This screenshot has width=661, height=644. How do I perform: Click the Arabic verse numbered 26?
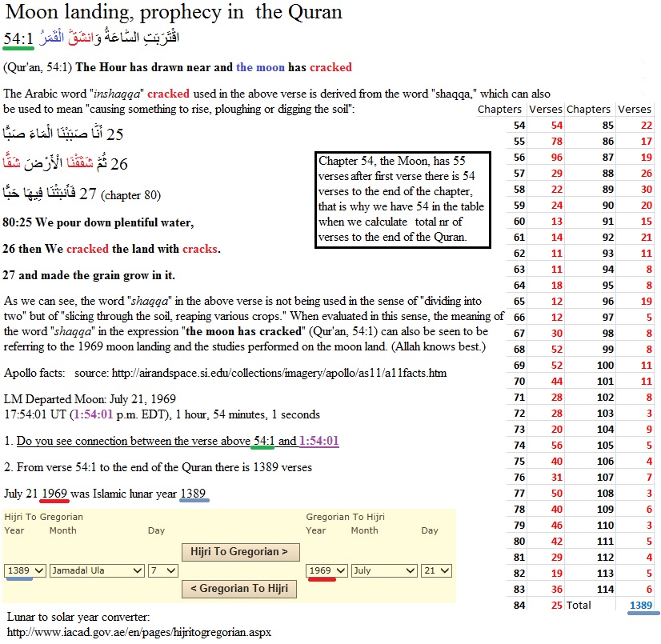click(66, 163)
